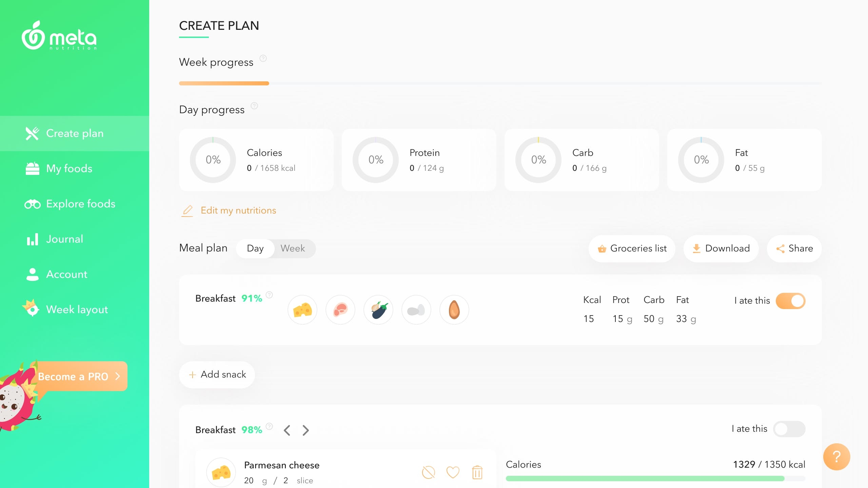The height and width of the screenshot is (488, 868).
Task: Select the almond food icon in Breakfast
Action: [x=454, y=310]
